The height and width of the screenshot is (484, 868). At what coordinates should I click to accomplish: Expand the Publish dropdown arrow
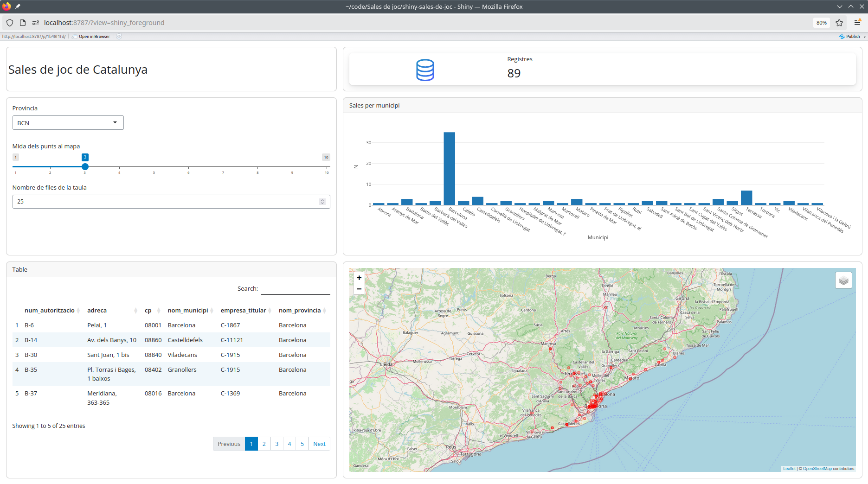click(x=865, y=37)
